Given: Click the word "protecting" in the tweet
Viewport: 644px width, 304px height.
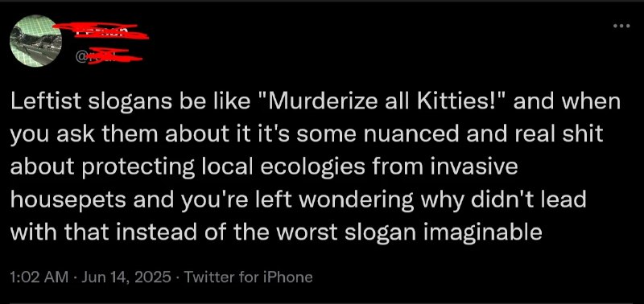Looking at the screenshot, I should click(134, 168).
